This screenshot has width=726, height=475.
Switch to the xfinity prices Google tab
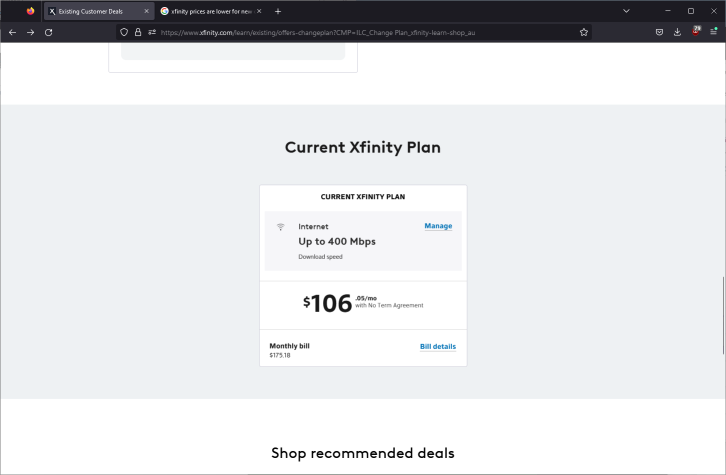click(x=207, y=11)
